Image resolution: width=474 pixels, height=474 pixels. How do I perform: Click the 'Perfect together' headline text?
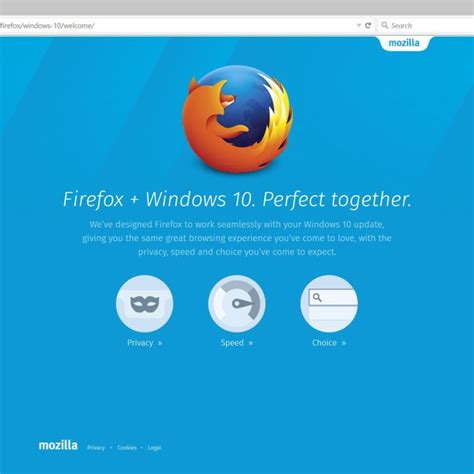(337, 200)
